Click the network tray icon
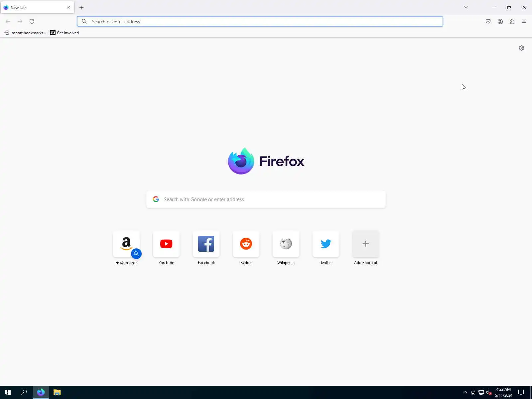Image resolution: width=532 pixels, height=399 pixels. (x=481, y=392)
